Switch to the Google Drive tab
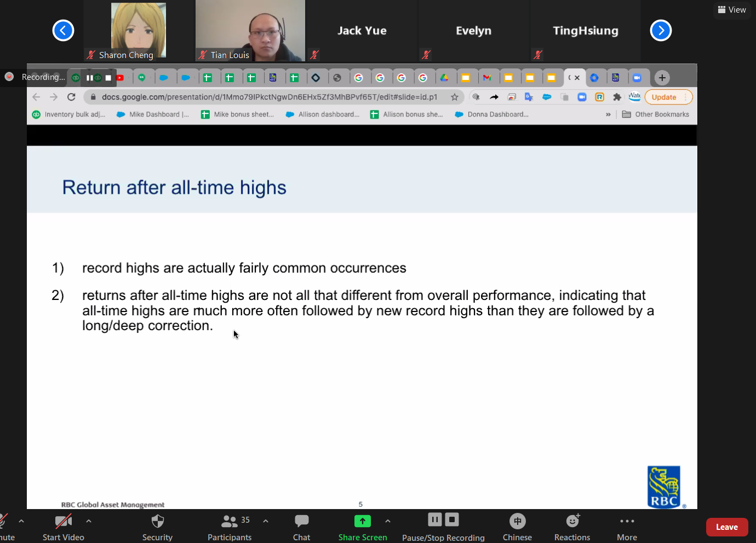Screen dimensions: 756x543 [444, 78]
